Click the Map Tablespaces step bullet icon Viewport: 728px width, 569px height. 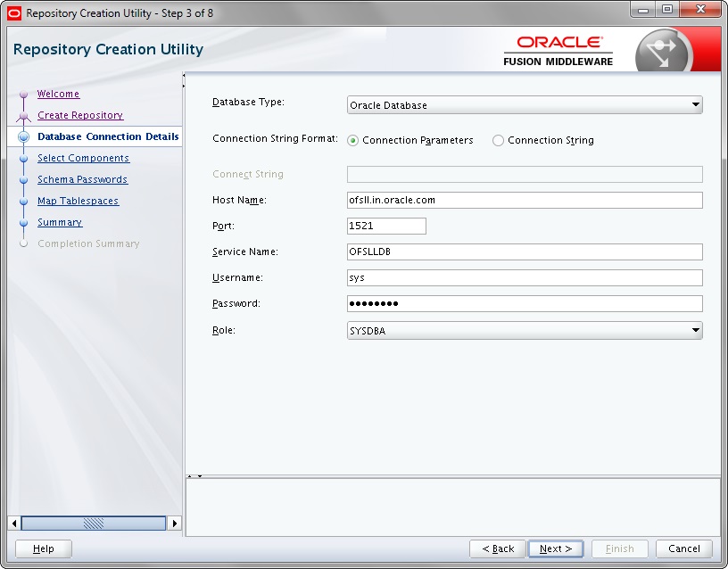(24, 202)
